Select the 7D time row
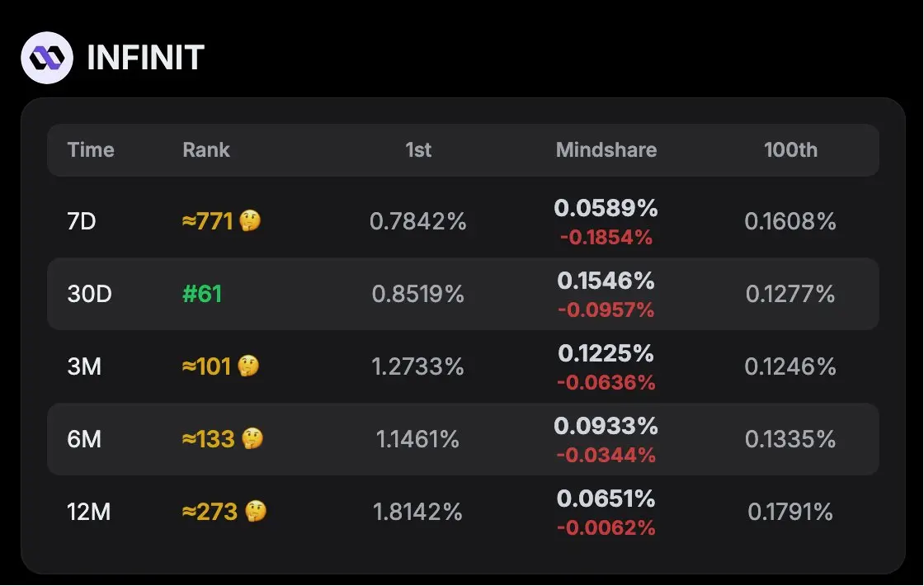 [463, 222]
